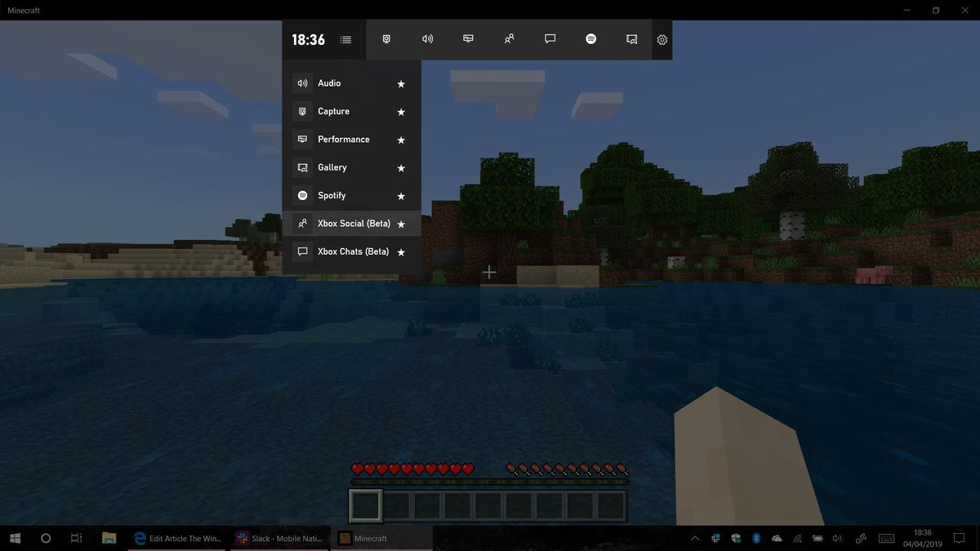
Task: Unpin the Spotify widget star
Action: [x=401, y=196]
